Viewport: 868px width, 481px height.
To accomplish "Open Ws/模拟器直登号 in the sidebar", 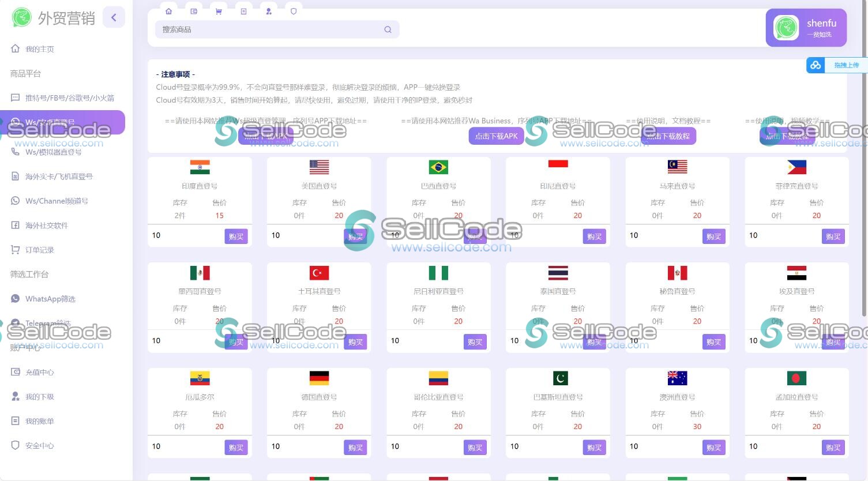I will pyautogui.click(x=53, y=152).
